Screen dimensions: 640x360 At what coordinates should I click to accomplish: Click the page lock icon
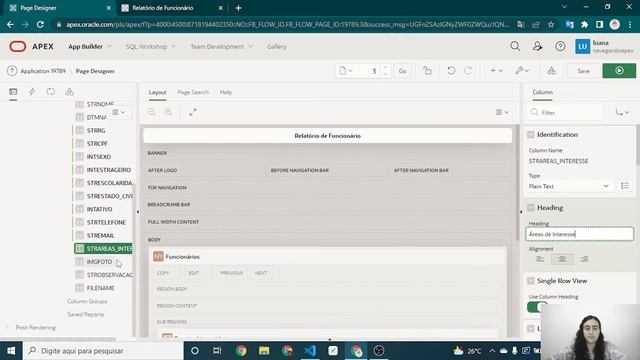point(427,71)
